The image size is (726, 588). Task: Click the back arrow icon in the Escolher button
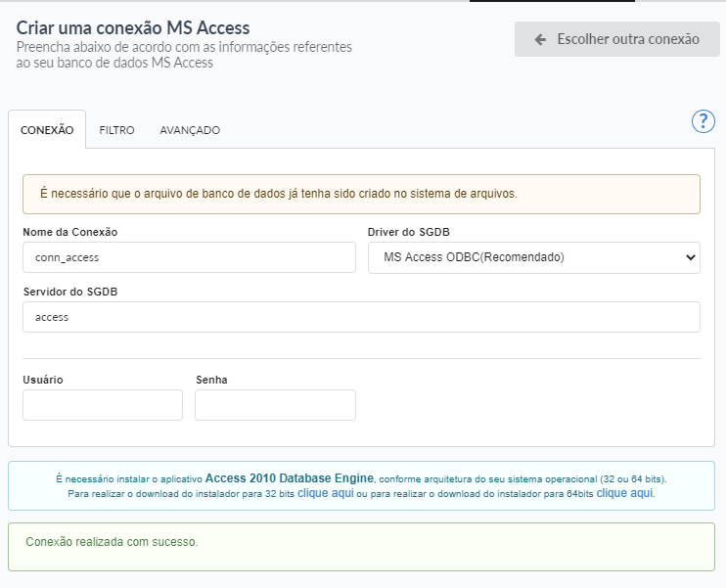point(540,40)
